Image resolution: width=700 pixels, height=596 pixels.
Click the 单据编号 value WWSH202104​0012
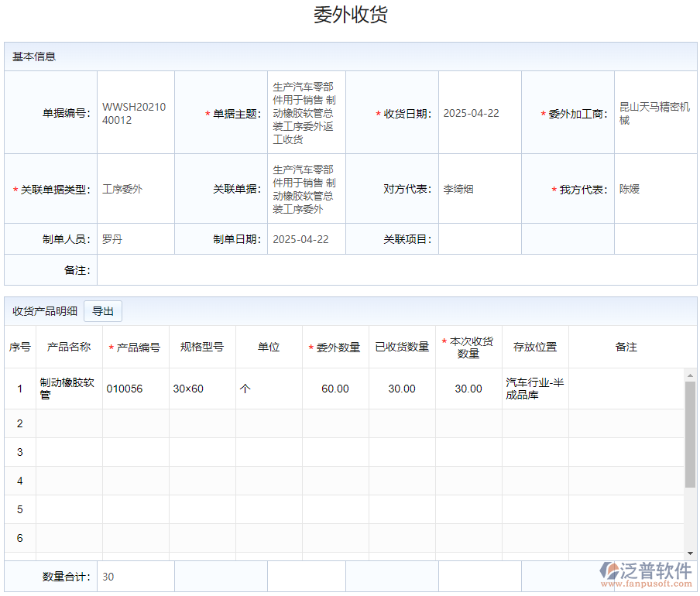coord(135,114)
